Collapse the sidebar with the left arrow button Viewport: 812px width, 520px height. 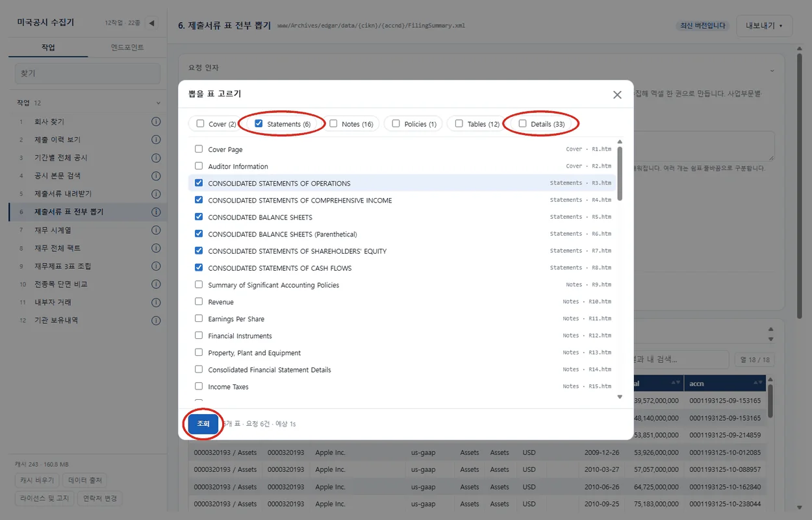pyautogui.click(x=151, y=23)
